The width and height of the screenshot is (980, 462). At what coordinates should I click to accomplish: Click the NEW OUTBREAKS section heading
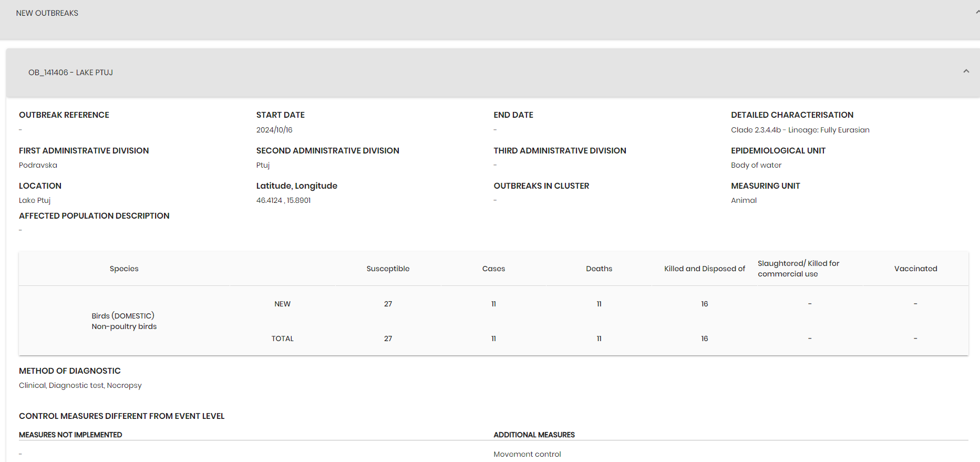[x=47, y=13]
